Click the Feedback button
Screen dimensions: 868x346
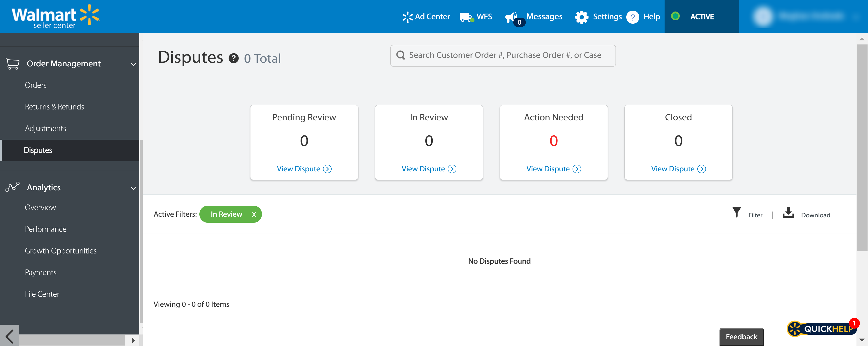(741, 337)
